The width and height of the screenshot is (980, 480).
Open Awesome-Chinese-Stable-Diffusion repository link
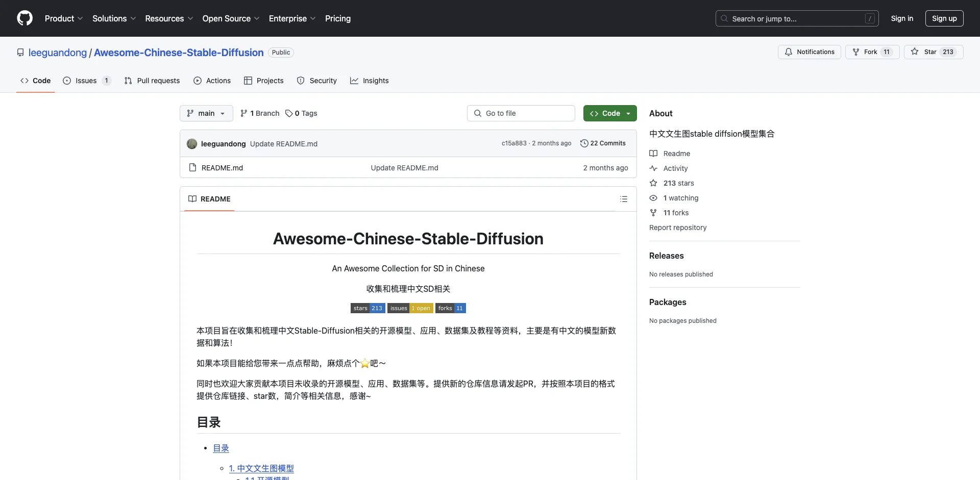coord(179,53)
